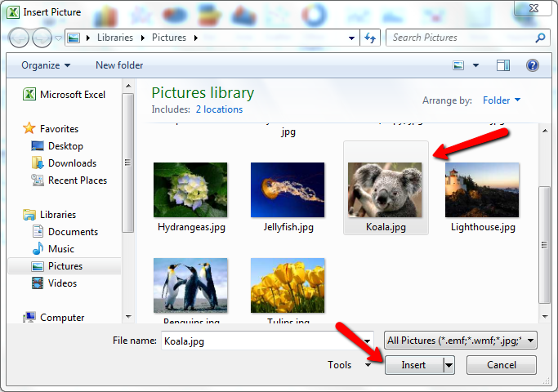
Task: Click the search magnifier icon
Action: 540,38
